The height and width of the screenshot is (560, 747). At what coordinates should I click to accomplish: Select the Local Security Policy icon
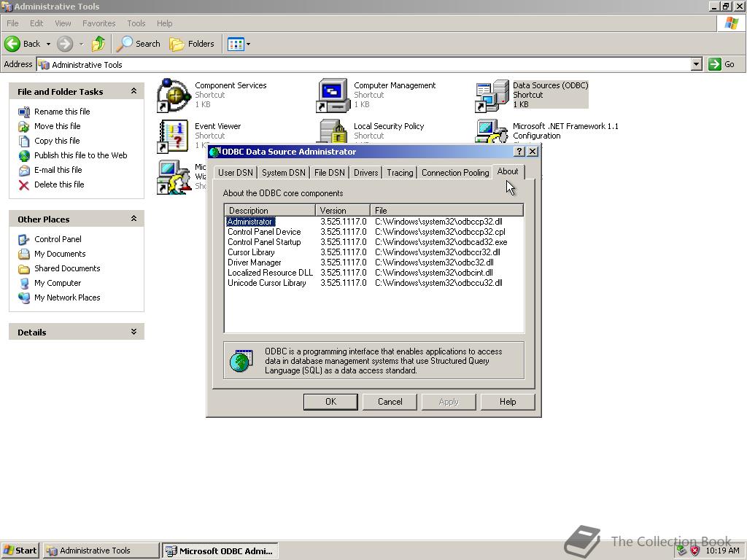[333, 132]
